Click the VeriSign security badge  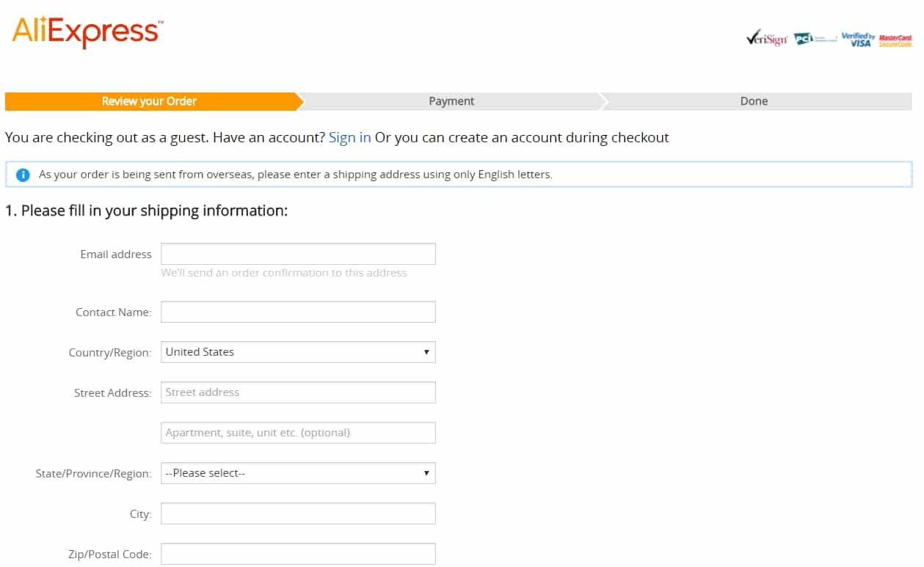coord(765,39)
